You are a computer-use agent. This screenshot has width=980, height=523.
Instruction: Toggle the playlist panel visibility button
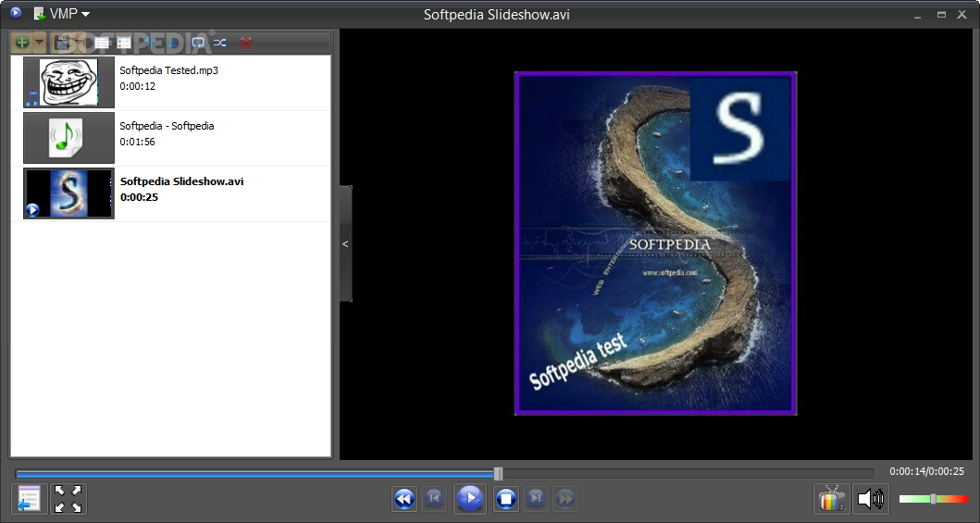(29, 499)
